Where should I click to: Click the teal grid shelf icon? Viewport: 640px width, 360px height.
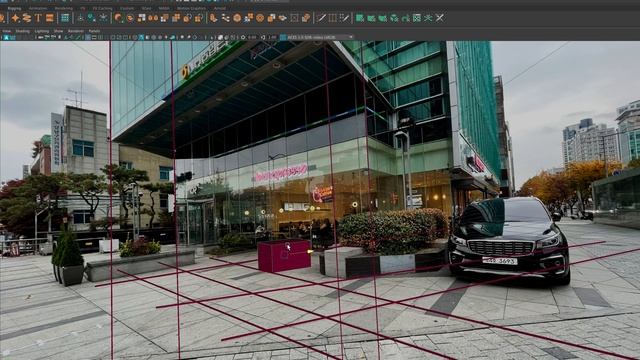pyautogui.click(x=65, y=18)
